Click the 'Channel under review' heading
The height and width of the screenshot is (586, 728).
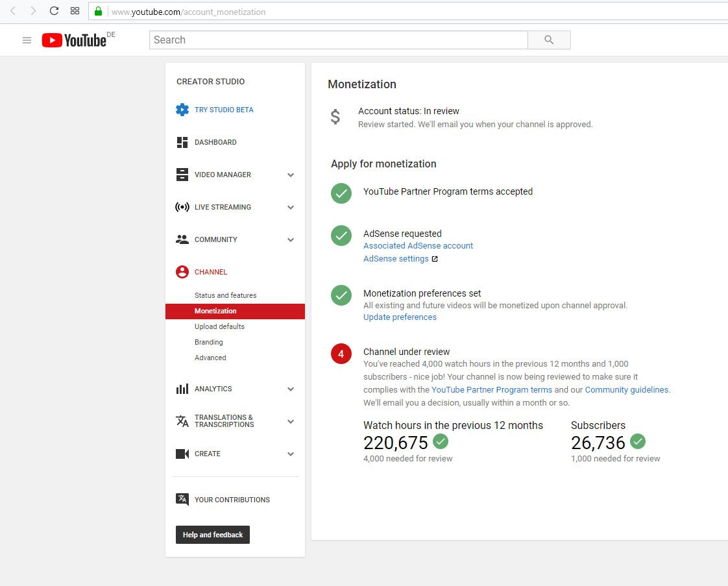pyautogui.click(x=407, y=352)
